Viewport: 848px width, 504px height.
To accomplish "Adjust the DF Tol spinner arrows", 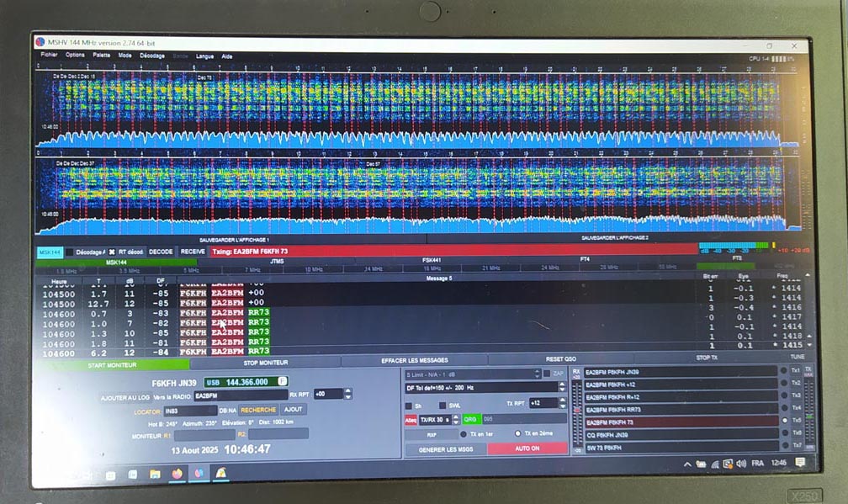I will point(560,388).
